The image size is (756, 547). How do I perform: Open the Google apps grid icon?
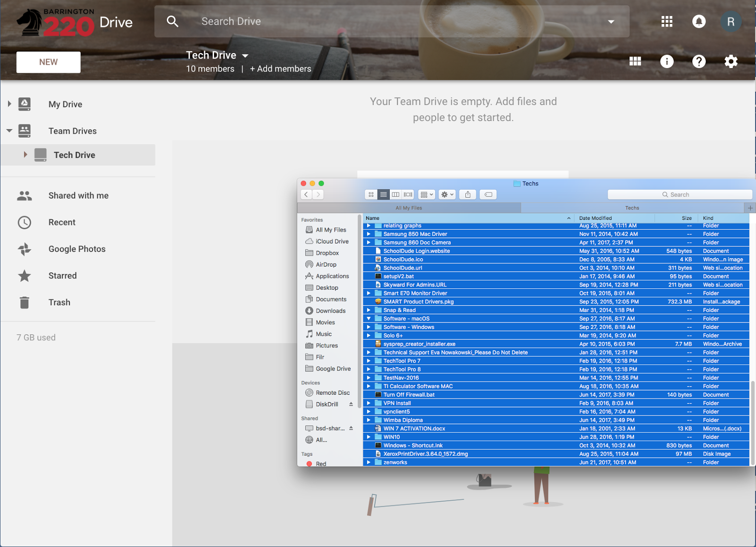coord(667,21)
